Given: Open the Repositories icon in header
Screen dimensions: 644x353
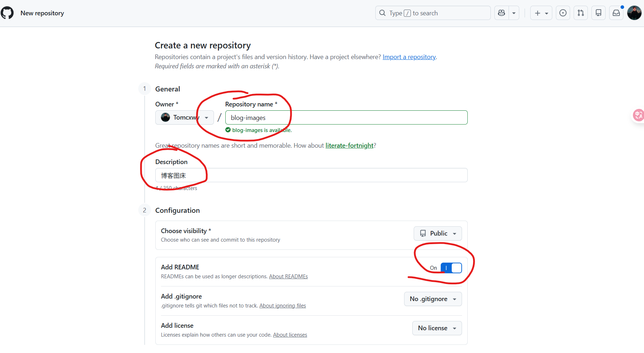Looking at the screenshot, I should coord(599,13).
